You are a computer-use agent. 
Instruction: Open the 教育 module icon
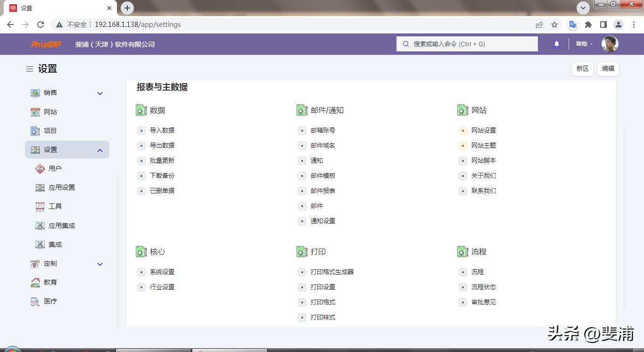(x=35, y=282)
